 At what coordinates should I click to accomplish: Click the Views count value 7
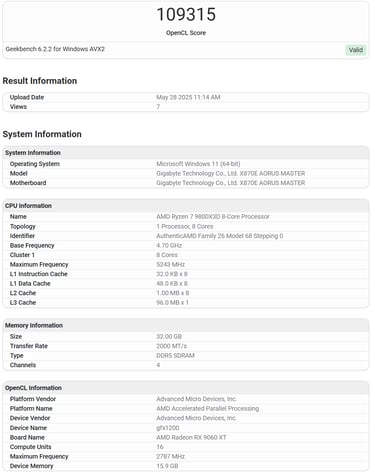tap(158, 107)
